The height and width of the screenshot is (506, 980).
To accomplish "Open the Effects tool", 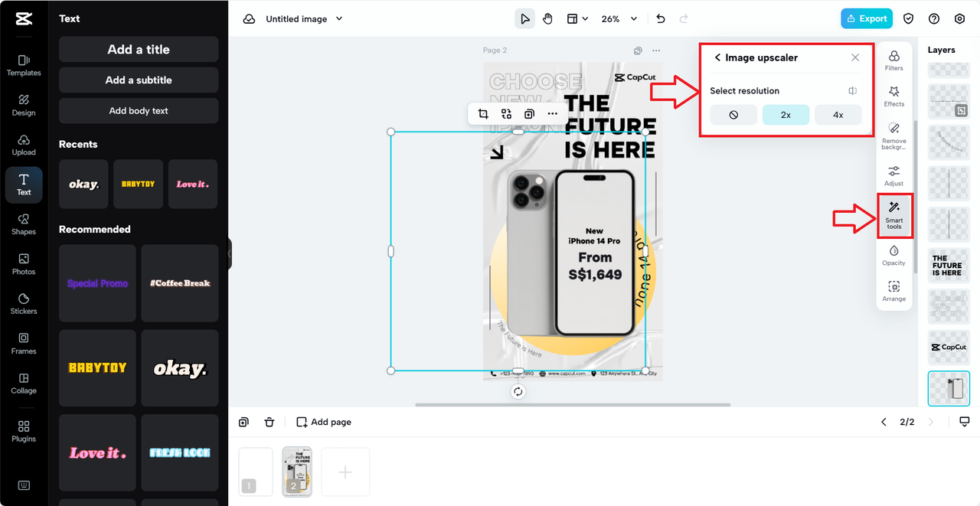I will click(893, 96).
